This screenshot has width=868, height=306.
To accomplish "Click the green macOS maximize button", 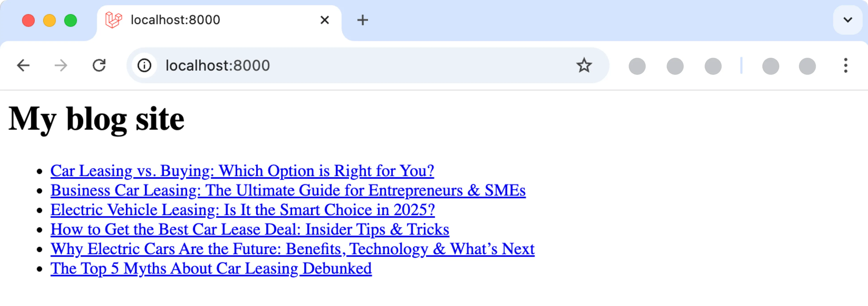I will (71, 21).
